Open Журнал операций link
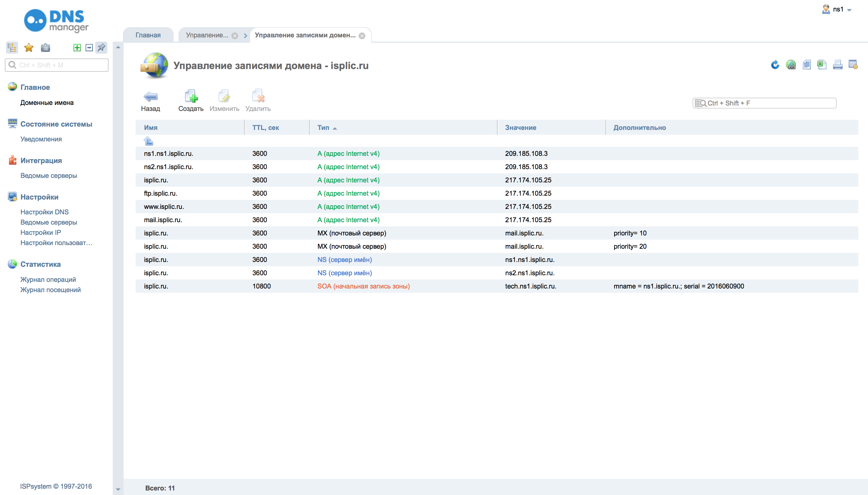This screenshot has width=868, height=495. (48, 279)
